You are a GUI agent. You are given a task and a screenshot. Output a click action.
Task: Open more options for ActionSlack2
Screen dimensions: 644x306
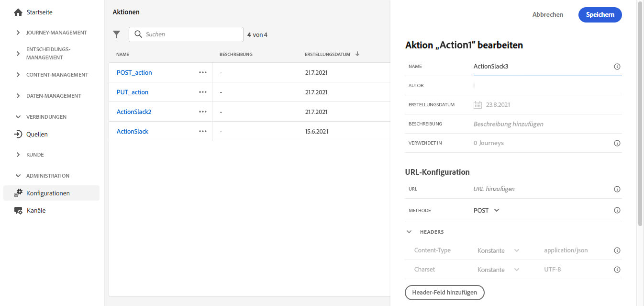[203, 112]
